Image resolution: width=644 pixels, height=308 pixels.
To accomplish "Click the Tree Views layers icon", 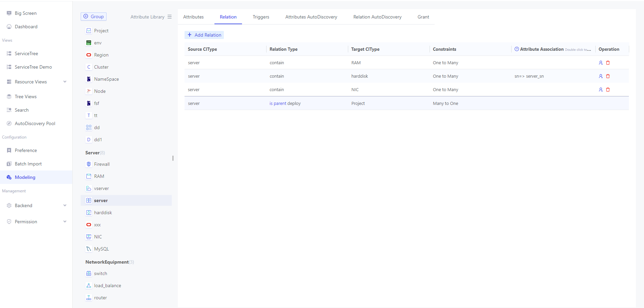I will [9, 97].
